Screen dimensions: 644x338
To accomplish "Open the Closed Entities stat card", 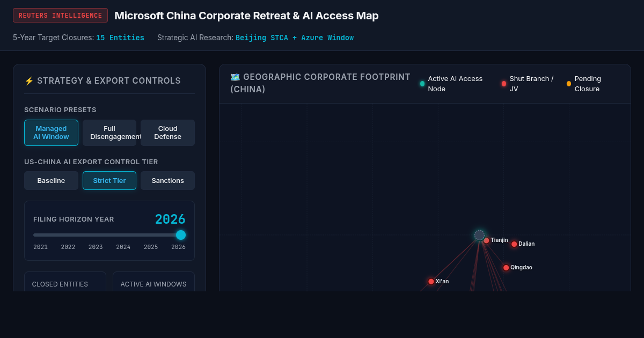I will 65,282.
